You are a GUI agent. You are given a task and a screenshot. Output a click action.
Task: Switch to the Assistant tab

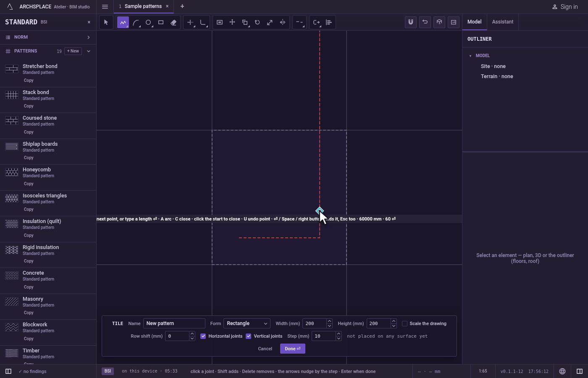click(503, 22)
